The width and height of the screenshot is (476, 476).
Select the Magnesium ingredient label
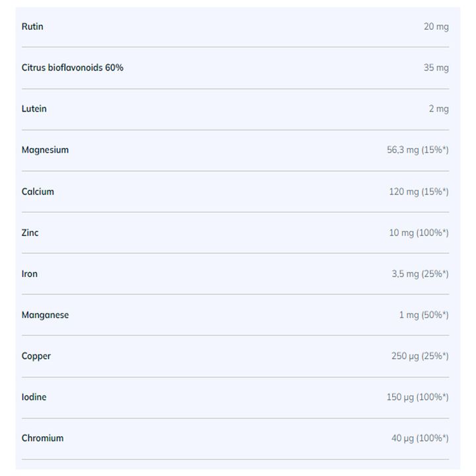[x=45, y=150]
